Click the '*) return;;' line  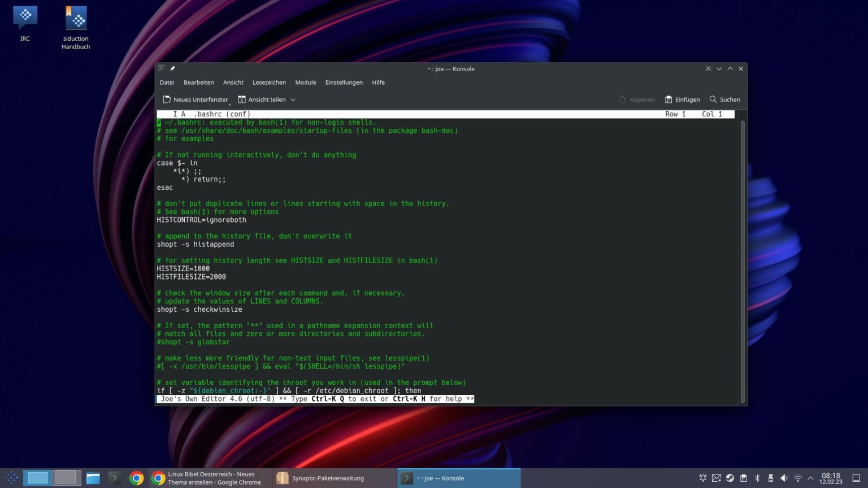tap(203, 179)
